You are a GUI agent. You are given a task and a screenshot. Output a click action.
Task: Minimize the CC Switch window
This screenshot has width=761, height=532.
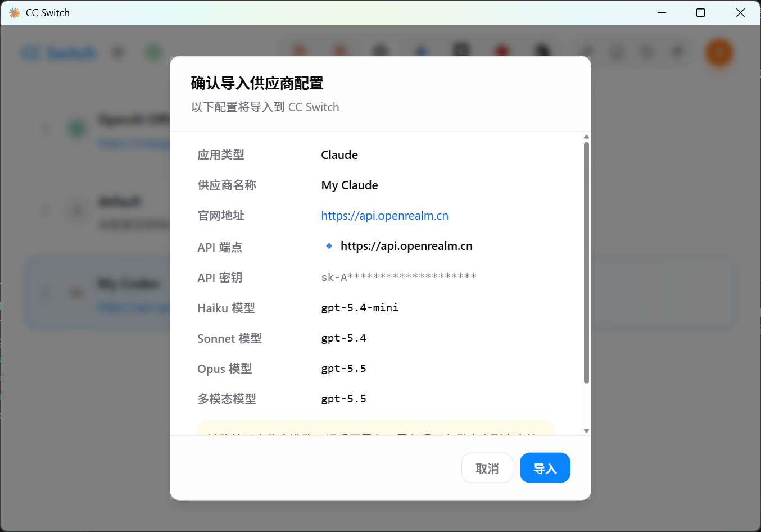662,12
